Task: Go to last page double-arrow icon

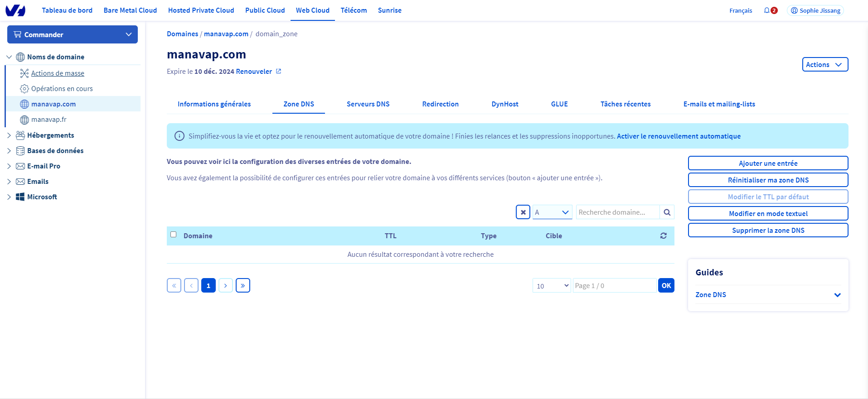Action: click(x=243, y=286)
